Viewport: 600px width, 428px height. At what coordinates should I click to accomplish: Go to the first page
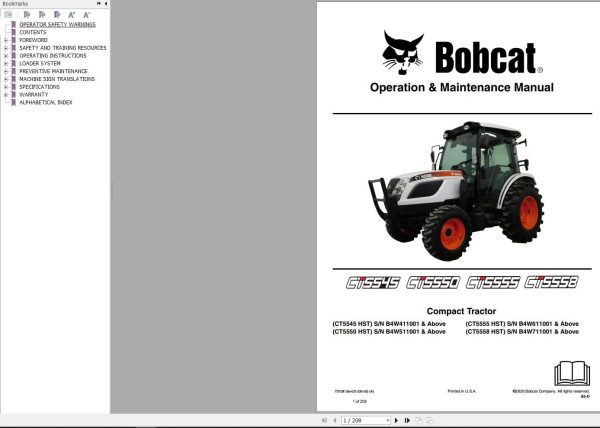click(324, 420)
